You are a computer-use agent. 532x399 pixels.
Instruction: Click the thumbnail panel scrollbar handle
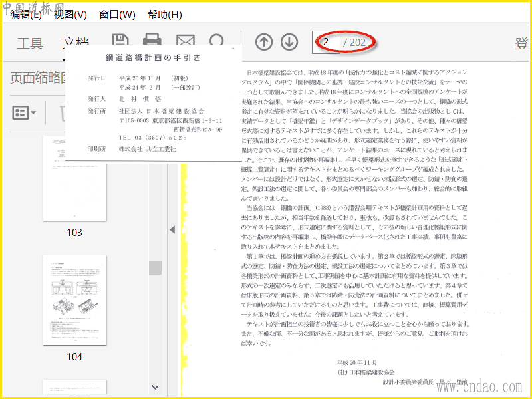point(156,267)
